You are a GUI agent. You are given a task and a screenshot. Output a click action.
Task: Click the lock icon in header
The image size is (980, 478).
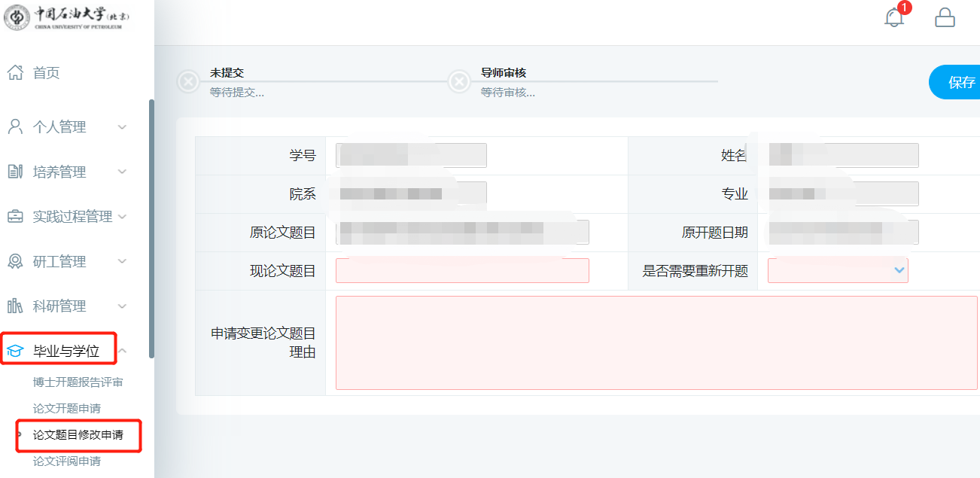coord(945,18)
